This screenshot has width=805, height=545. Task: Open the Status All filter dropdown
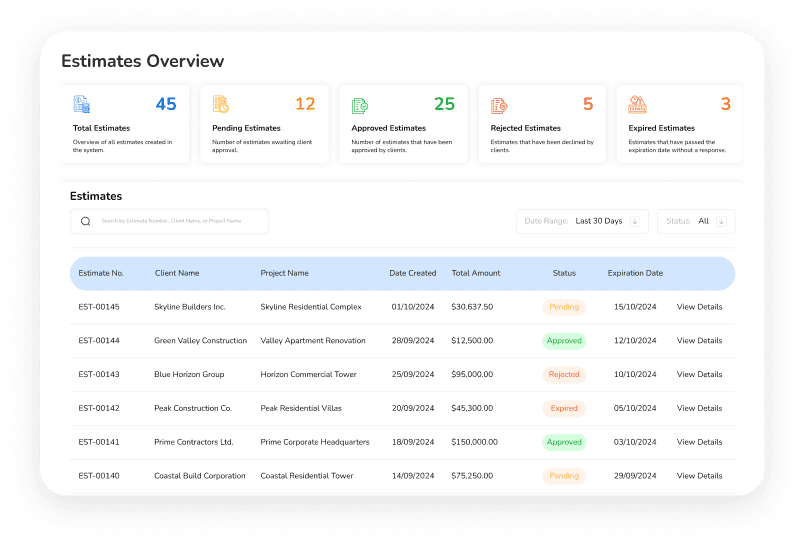[x=696, y=222]
